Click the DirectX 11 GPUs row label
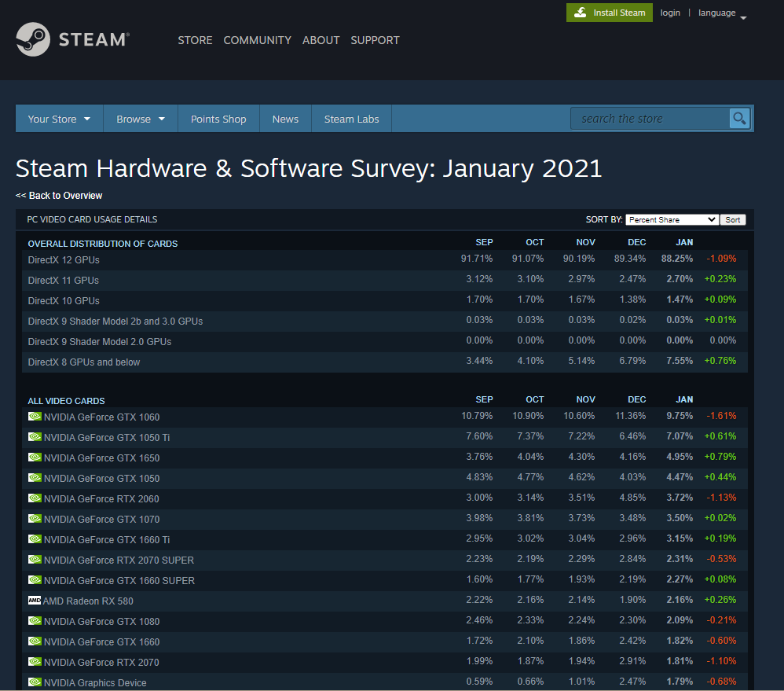Screen dimensions: 784x691 coord(64,281)
